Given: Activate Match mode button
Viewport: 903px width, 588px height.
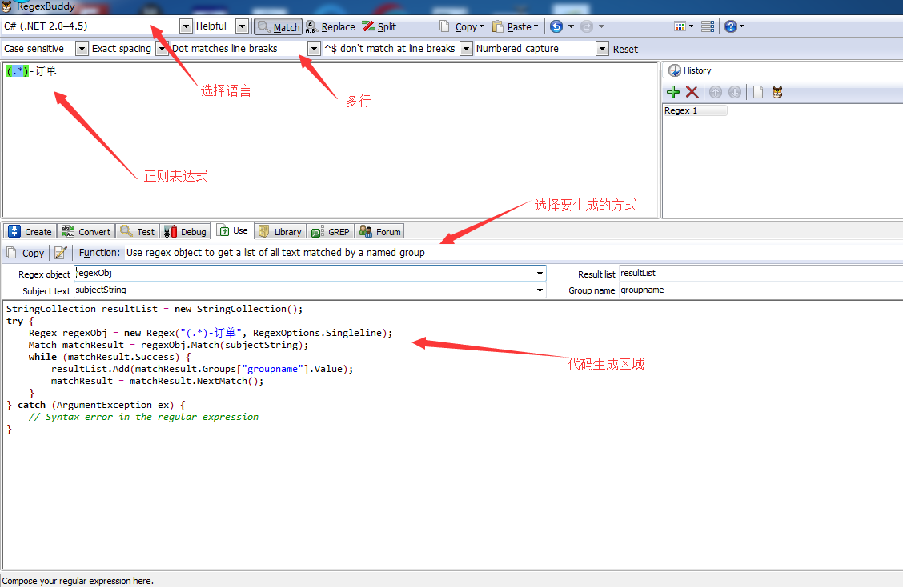Looking at the screenshot, I should click(x=279, y=27).
